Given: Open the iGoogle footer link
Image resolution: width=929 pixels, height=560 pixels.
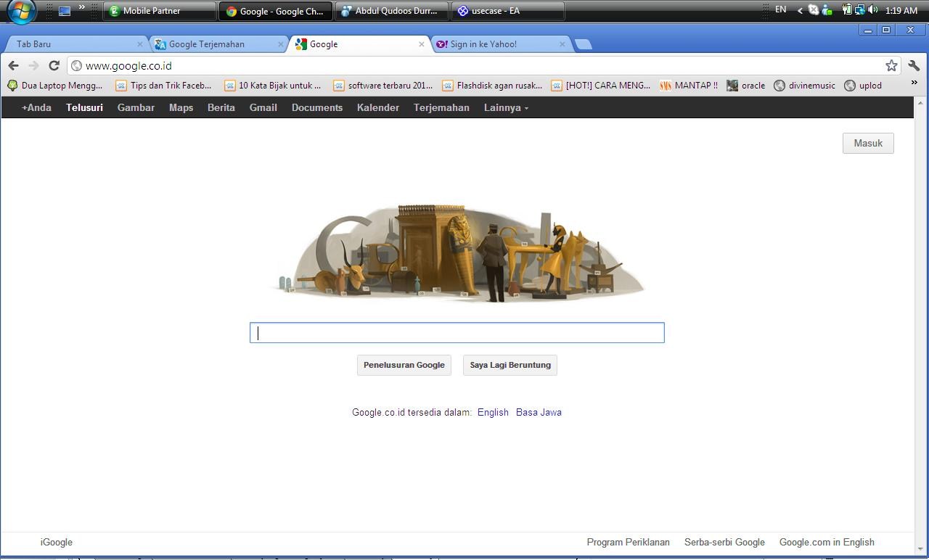Looking at the screenshot, I should point(57,542).
